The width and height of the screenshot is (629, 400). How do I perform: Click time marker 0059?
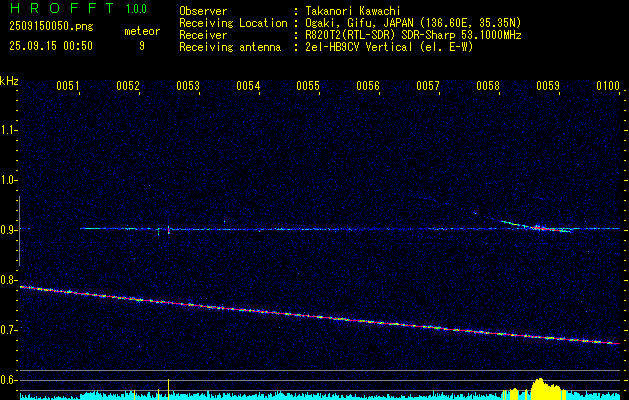click(548, 86)
